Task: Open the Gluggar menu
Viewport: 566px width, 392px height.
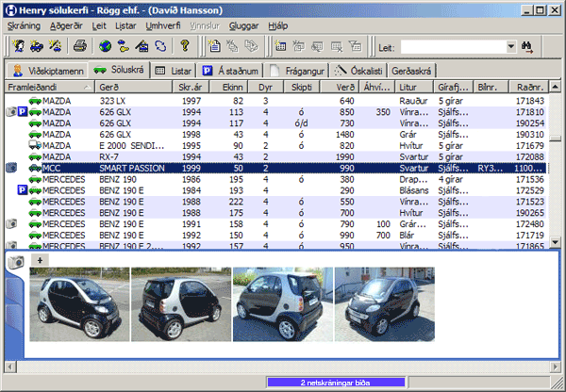Action: point(243,26)
